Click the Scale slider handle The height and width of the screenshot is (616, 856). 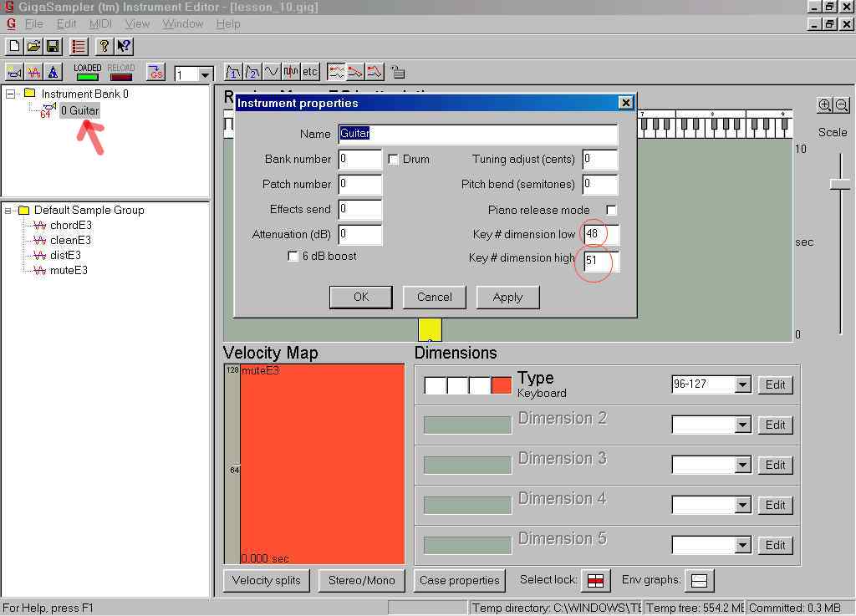coord(840,185)
